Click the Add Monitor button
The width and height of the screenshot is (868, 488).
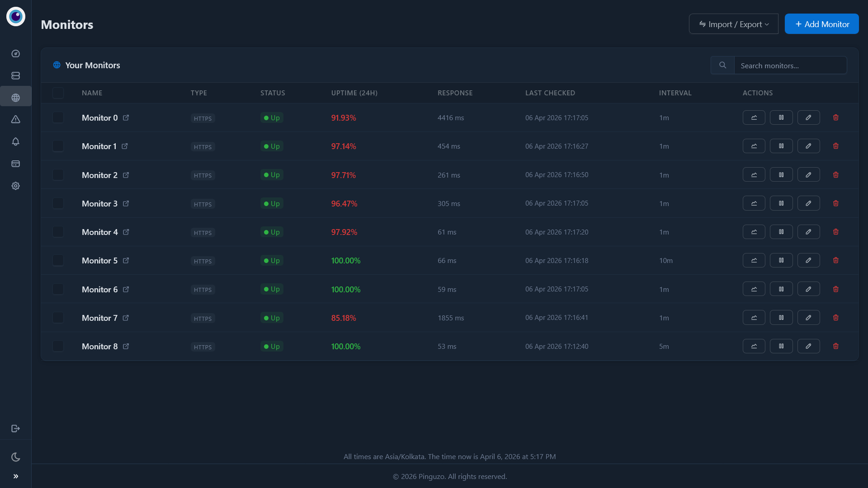point(821,24)
